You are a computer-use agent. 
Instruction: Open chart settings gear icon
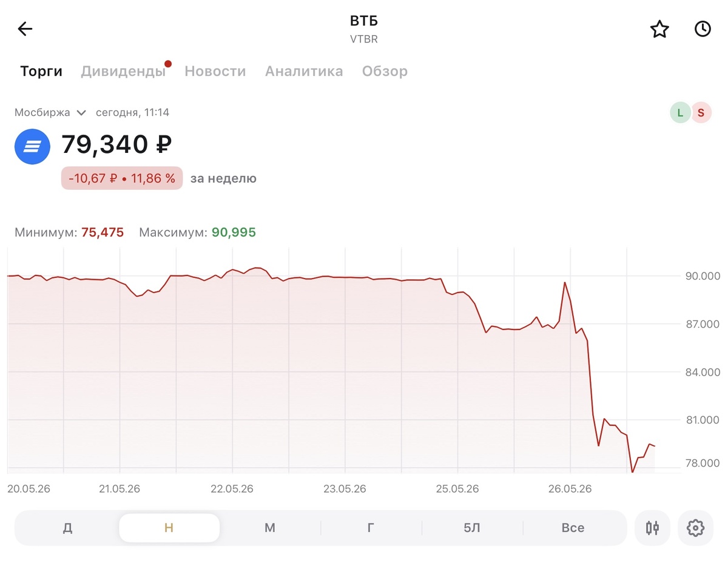click(x=695, y=527)
